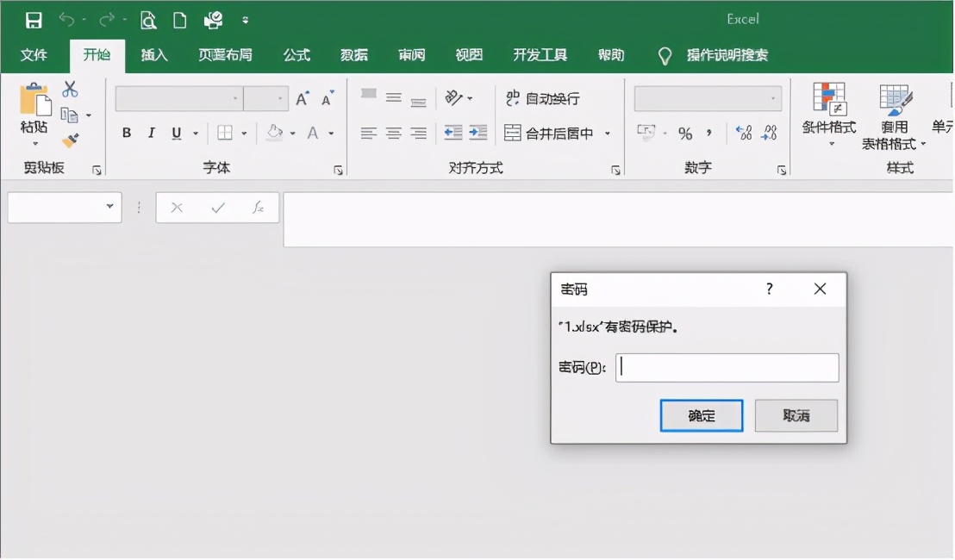955x560 pixels.
Task: Click the Decrease Font Size icon
Action: [328, 98]
